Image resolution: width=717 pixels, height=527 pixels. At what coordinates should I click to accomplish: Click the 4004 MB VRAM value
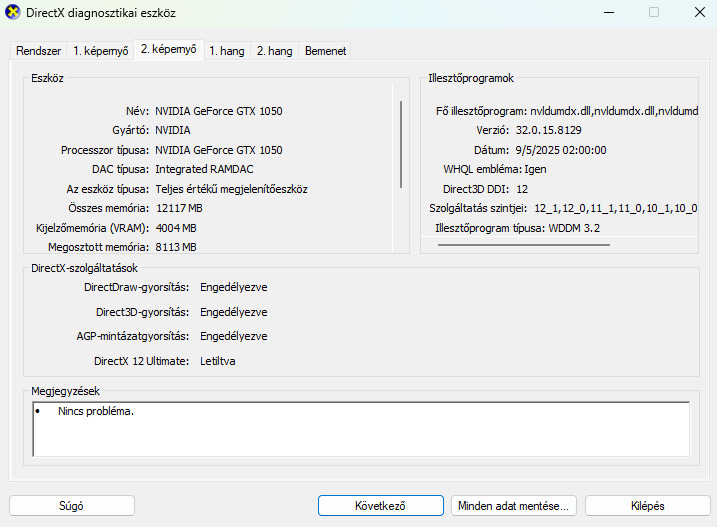[176, 228]
